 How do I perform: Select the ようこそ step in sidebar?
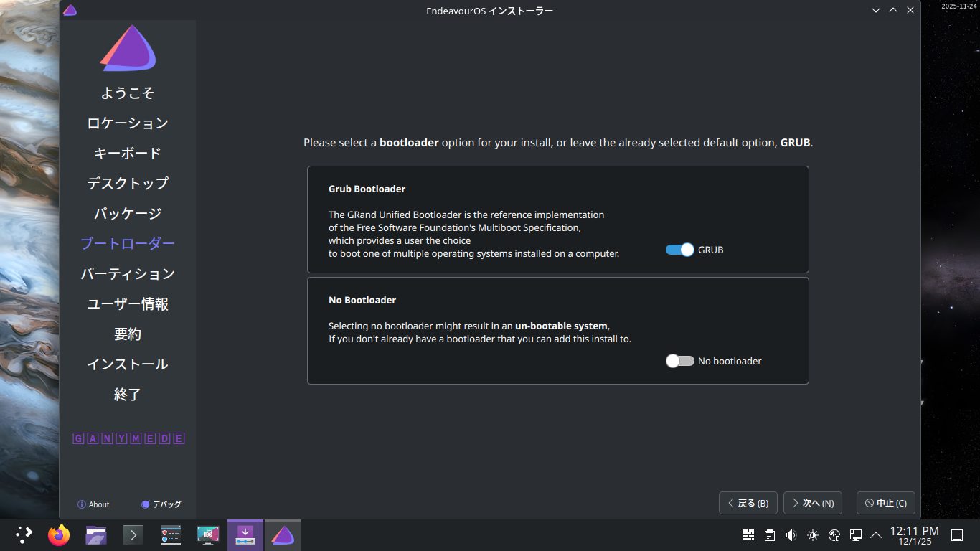[128, 93]
